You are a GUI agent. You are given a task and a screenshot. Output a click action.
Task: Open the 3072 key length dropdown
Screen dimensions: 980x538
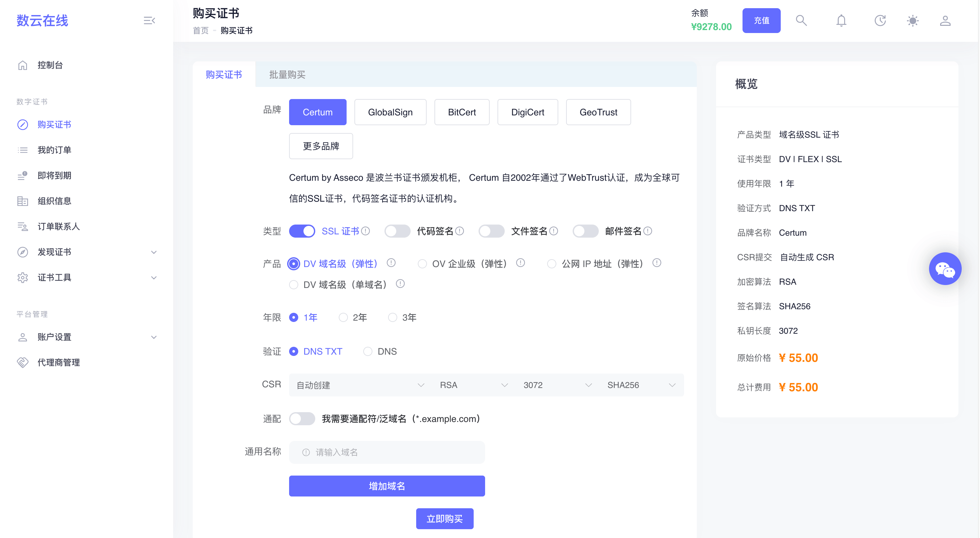(557, 385)
